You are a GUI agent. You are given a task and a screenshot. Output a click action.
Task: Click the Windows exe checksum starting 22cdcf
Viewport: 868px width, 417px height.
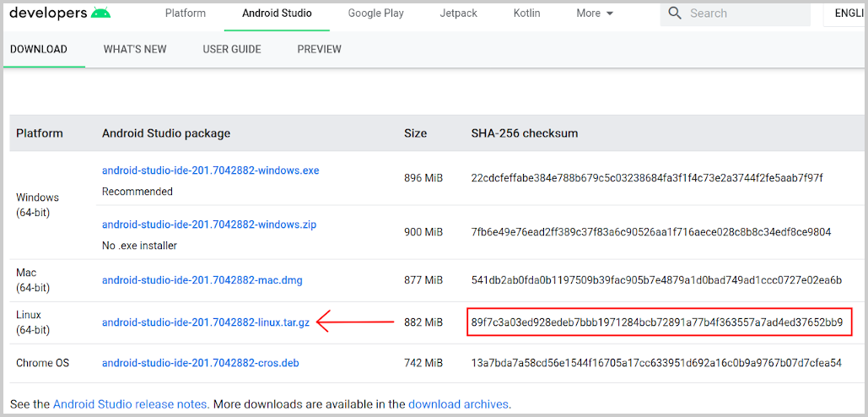tap(647, 178)
